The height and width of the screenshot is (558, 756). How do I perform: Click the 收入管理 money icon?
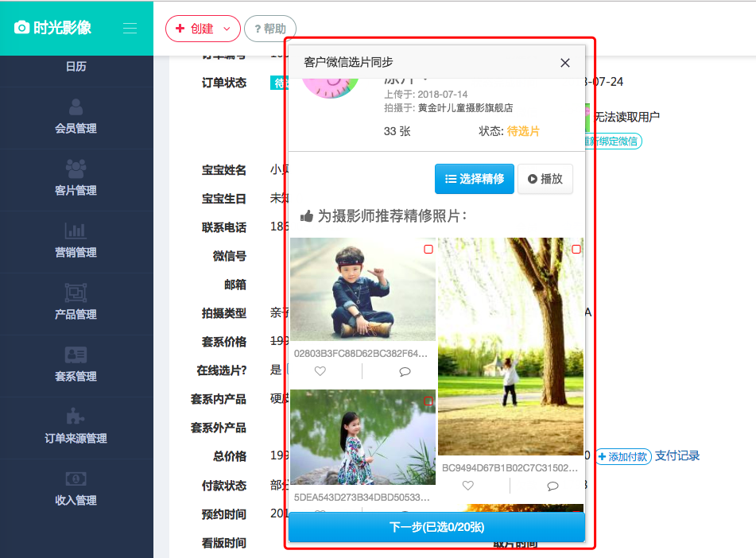76,478
